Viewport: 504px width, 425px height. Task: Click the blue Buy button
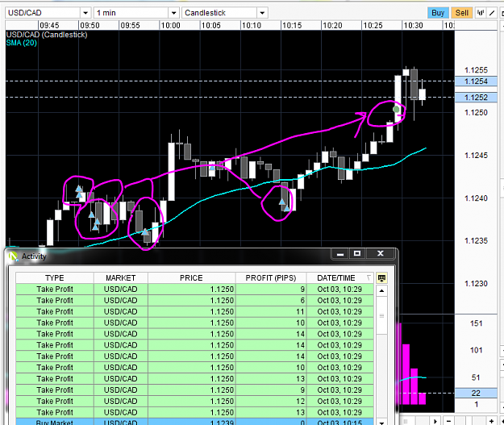[438, 13]
